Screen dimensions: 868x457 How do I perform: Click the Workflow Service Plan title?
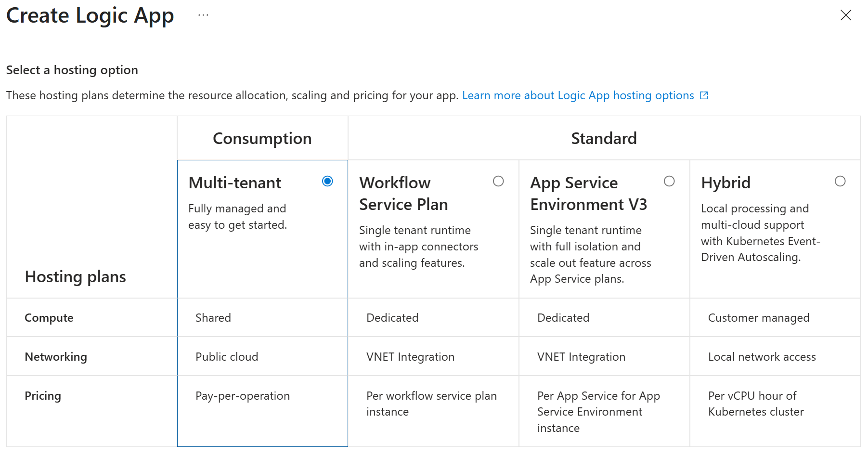403,194
